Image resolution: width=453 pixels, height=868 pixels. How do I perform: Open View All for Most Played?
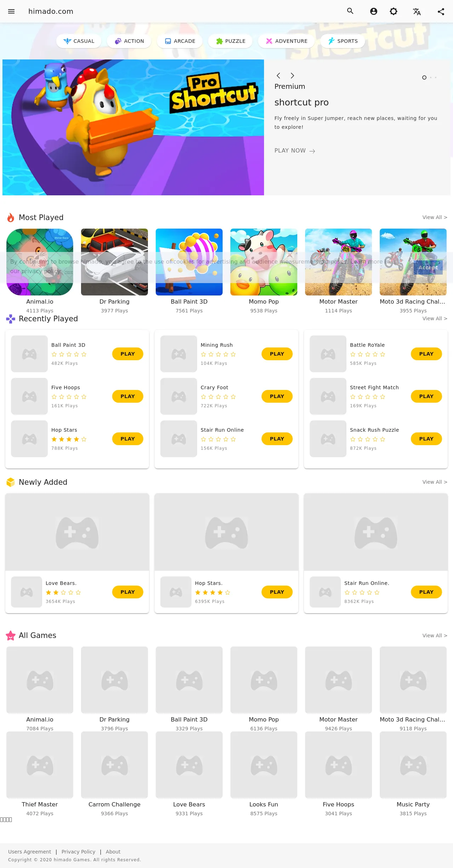(435, 217)
